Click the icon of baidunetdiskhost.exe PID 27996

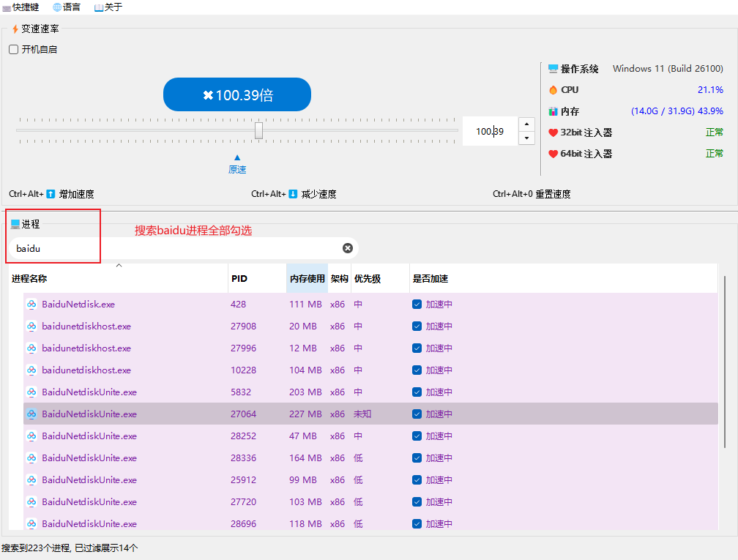click(x=31, y=348)
